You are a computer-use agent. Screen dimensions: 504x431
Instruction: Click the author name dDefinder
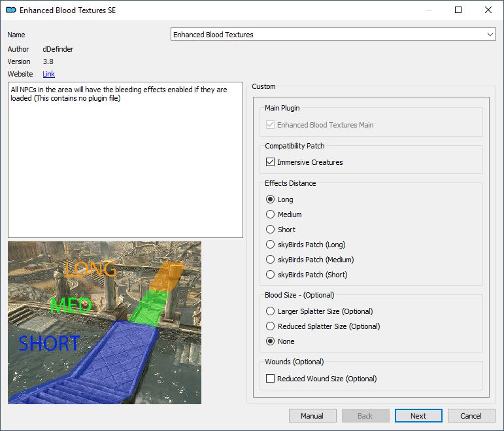[58, 49]
